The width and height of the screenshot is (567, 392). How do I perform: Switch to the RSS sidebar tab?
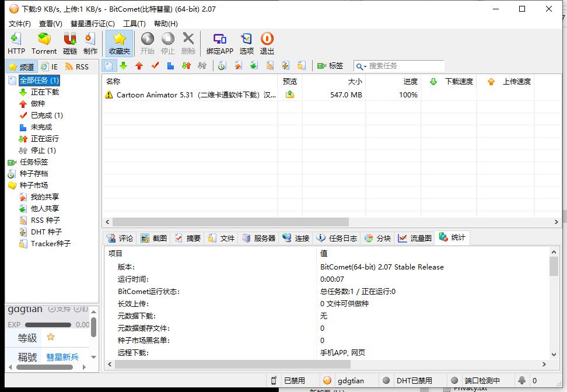coord(76,67)
